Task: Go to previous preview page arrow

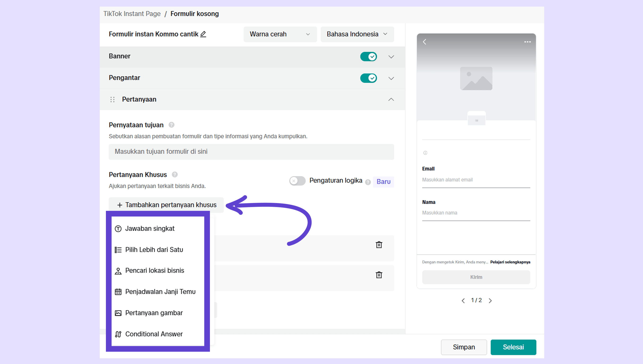Action: pyautogui.click(x=463, y=300)
